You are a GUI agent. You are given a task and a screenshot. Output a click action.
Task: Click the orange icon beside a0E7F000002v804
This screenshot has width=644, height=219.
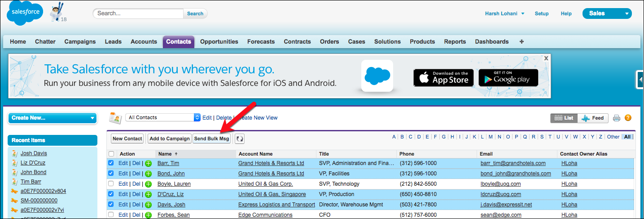[x=14, y=191]
